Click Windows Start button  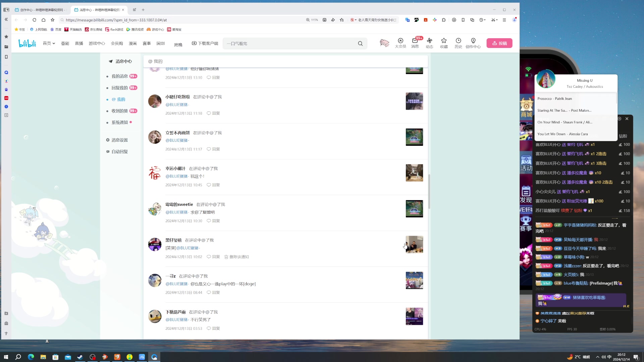(x=6, y=357)
